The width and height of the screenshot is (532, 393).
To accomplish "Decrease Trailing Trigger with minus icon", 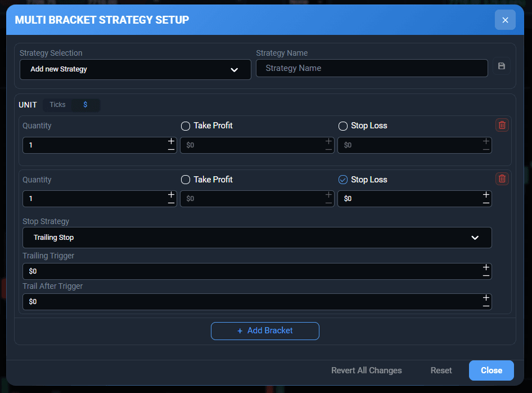I will pos(486,276).
